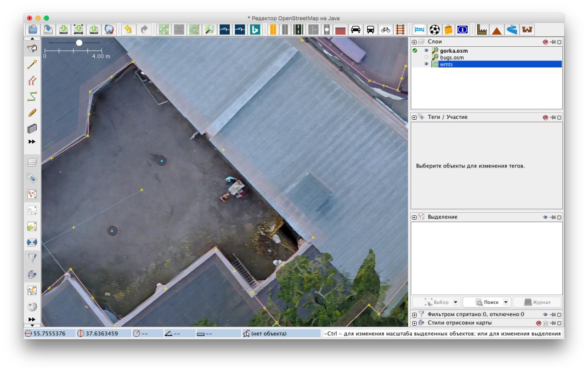
Task: Click the globe update-data icon
Action: tap(109, 29)
